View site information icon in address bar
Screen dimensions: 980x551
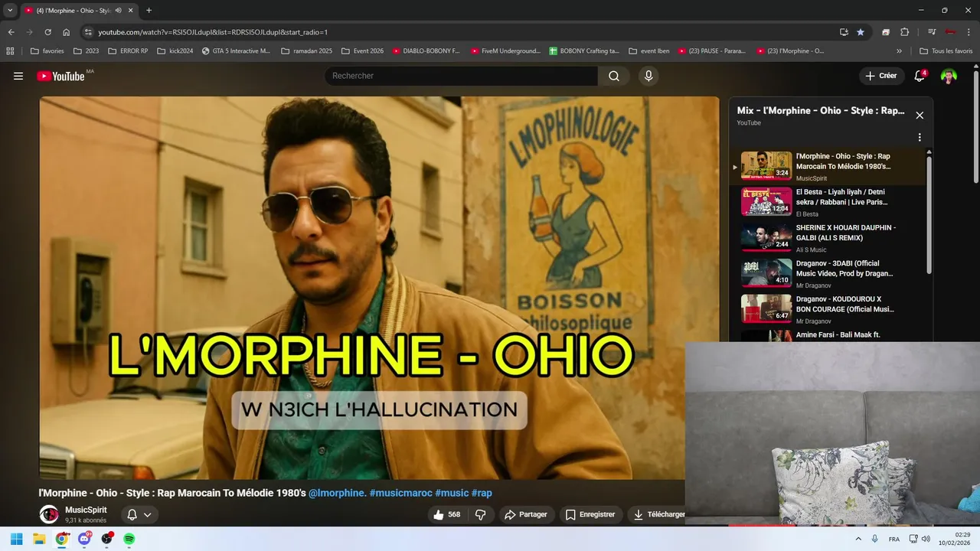[x=88, y=32]
